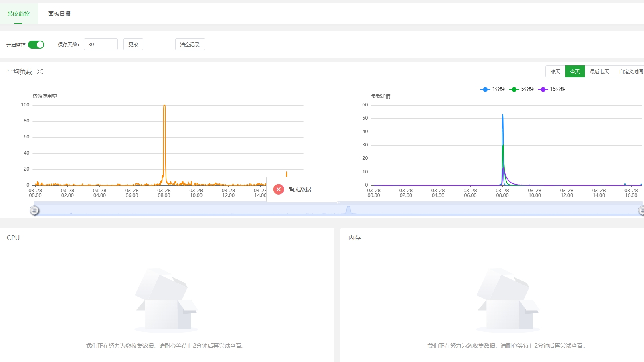644x362 pixels.
Task: Select the 今天 time range
Action: (x=575, y=71)
